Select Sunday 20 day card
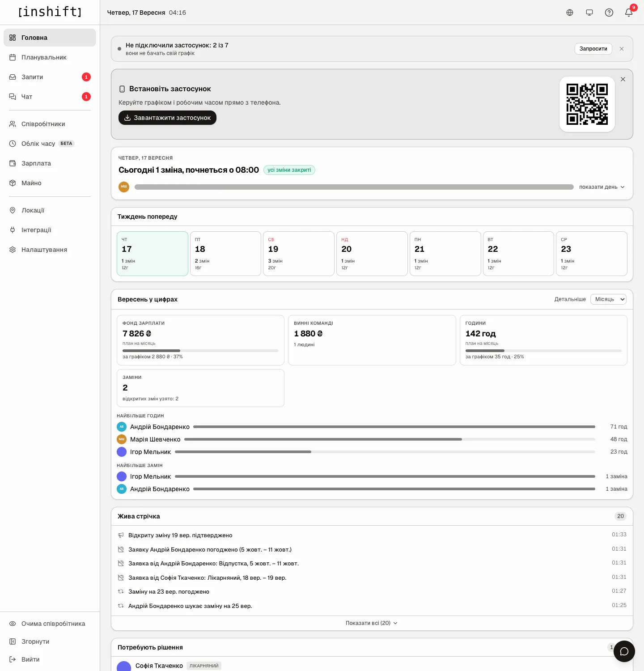This screenshot has width=644, height=671. [372, 254]
